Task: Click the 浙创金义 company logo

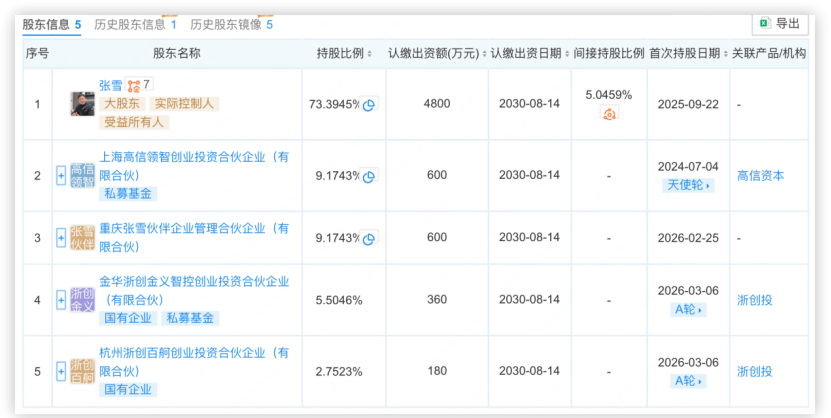Action: point(82,300)
